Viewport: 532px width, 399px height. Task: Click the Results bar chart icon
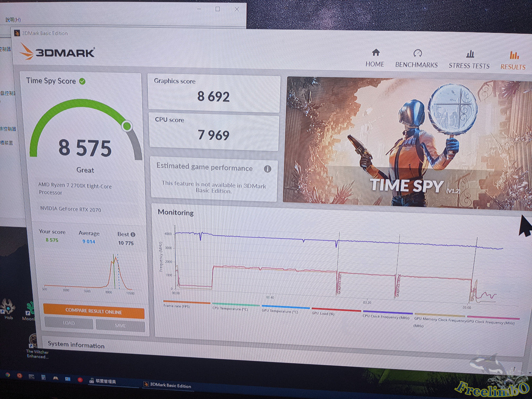pyautogui.click(x=514, y=55)
